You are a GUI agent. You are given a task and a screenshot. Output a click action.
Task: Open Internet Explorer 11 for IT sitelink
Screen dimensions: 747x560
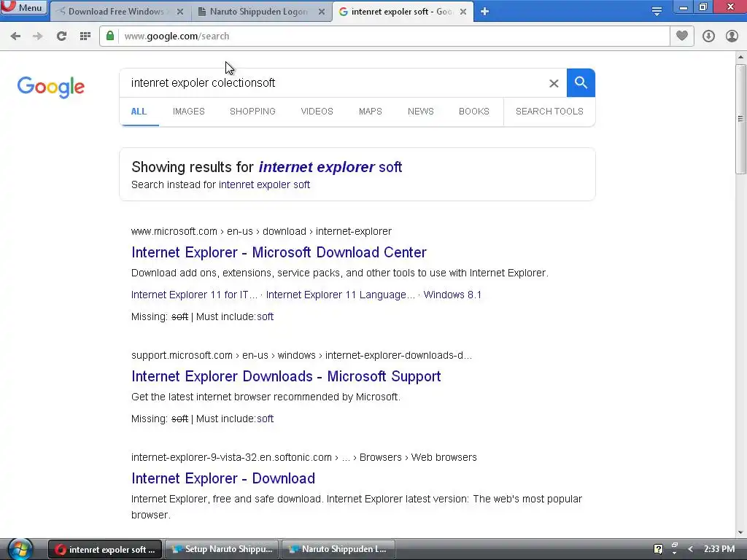pyautogui.click(x=194, y=295)
